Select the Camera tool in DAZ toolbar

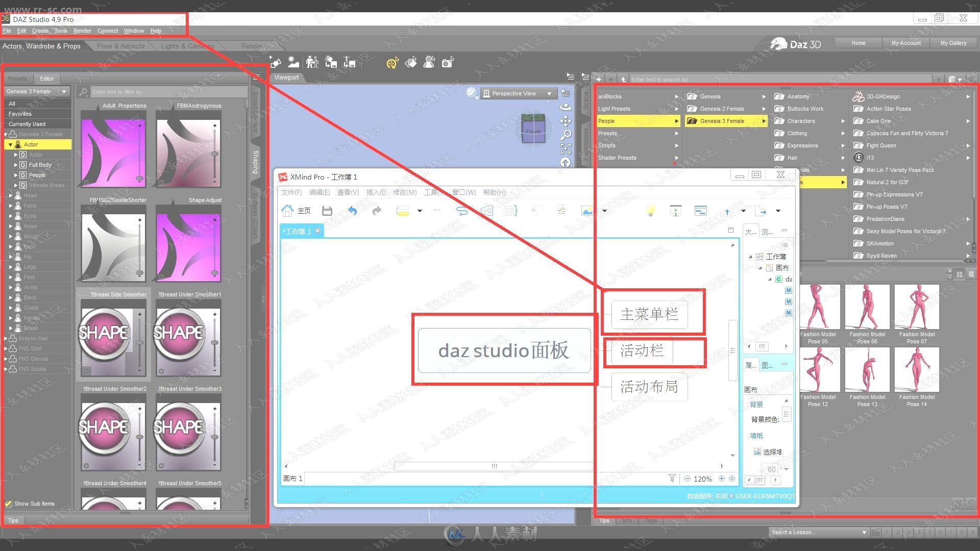(x=448, y=62)
